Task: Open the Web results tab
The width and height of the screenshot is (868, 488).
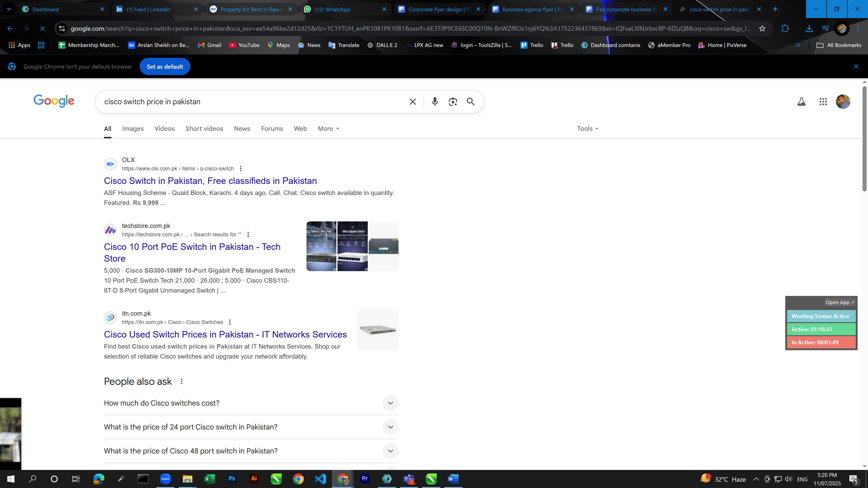Action: [300, 129]
